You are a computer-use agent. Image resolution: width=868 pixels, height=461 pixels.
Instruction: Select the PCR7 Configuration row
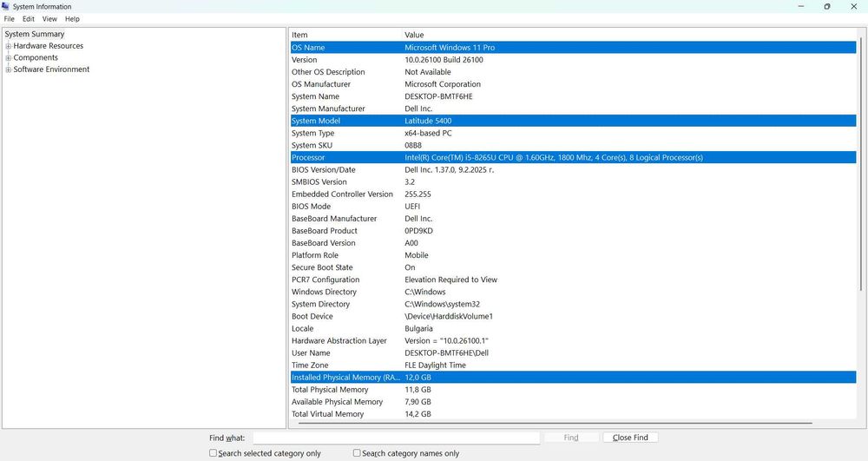pos(574,280)
